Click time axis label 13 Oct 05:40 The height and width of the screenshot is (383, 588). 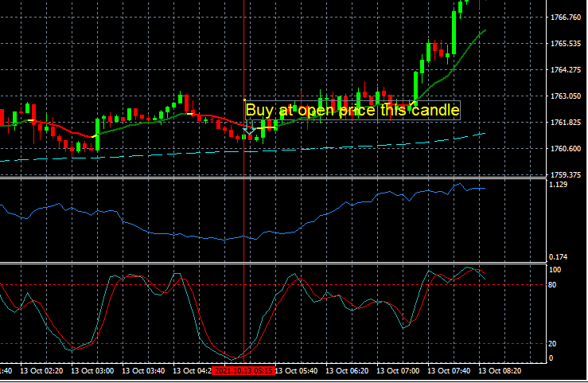(x=296, y=371)
